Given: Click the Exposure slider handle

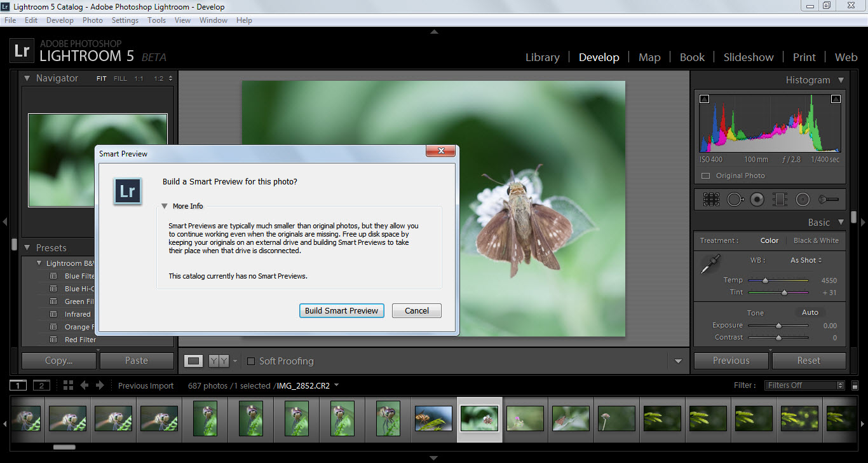Looking at the screenshot, I should point(778,326).
